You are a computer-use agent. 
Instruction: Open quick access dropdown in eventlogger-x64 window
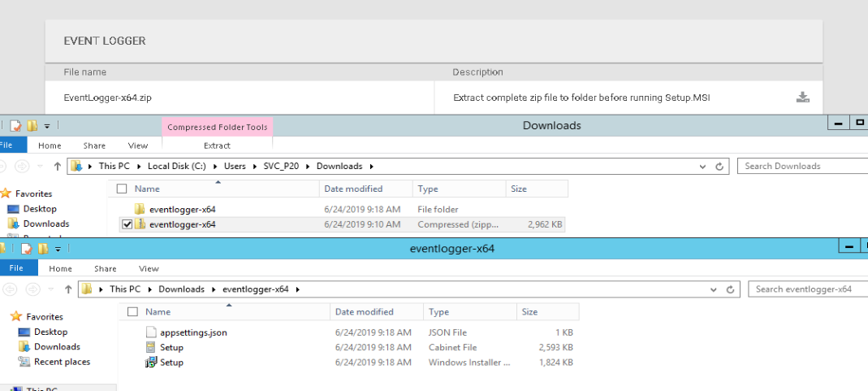[x=58, y=250]
